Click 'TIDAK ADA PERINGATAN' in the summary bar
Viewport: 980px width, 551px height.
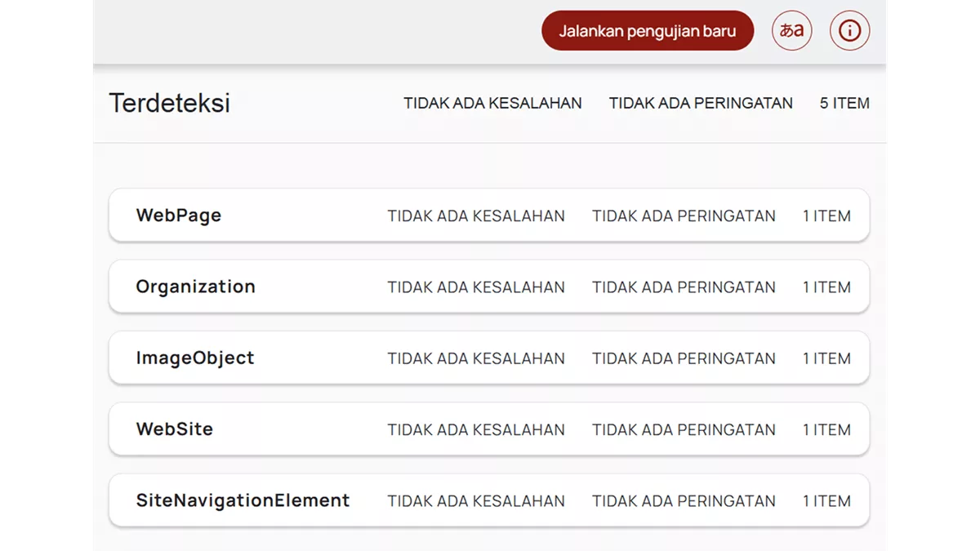click(700, 103)
